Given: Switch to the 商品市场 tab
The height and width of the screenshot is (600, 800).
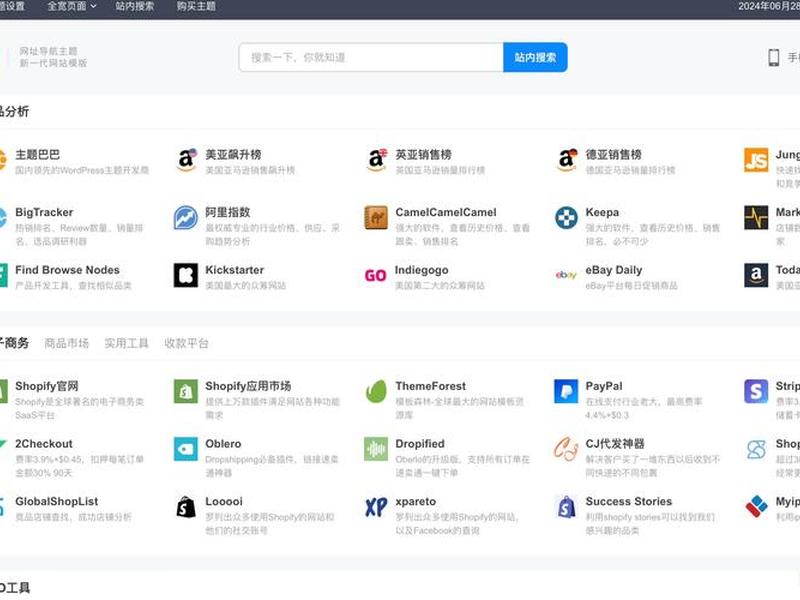Looking at the screenshot, I should 67,343.
